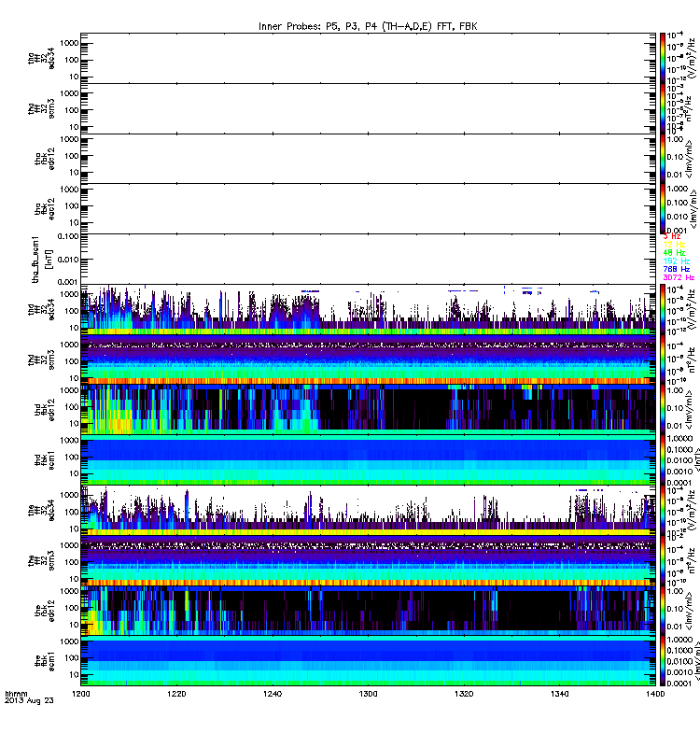This screenshot has height=747, width=700.
Task: Click the '1300' time axis label
Action: pyautogui.click(x=368, y=694)
